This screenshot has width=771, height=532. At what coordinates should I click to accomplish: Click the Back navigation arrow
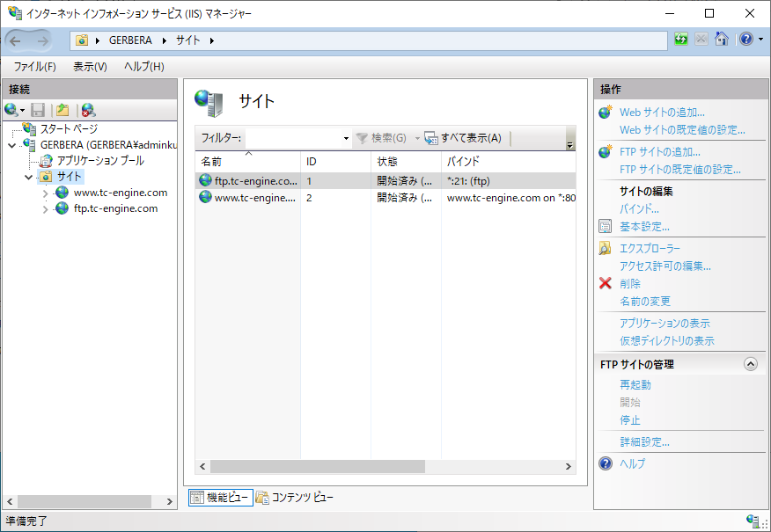(15, 40)
